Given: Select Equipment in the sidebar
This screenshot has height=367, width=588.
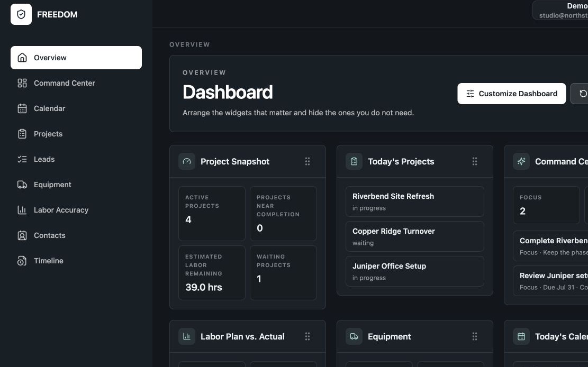Looking at the screenshot, I should (76, 185).
